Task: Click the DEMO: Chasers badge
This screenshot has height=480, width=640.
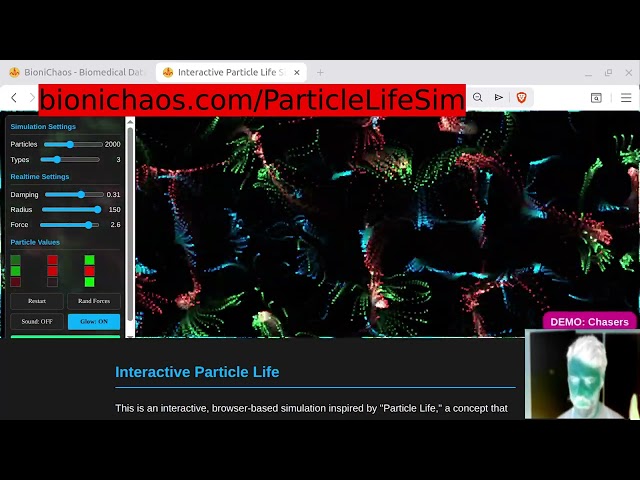Action: pyautogui.click(x=589, y=322)
